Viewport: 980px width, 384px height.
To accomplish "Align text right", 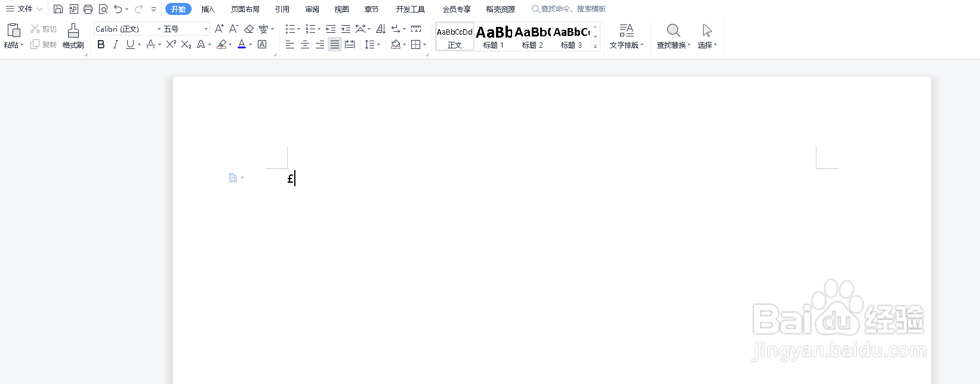I will pos(320,44).
